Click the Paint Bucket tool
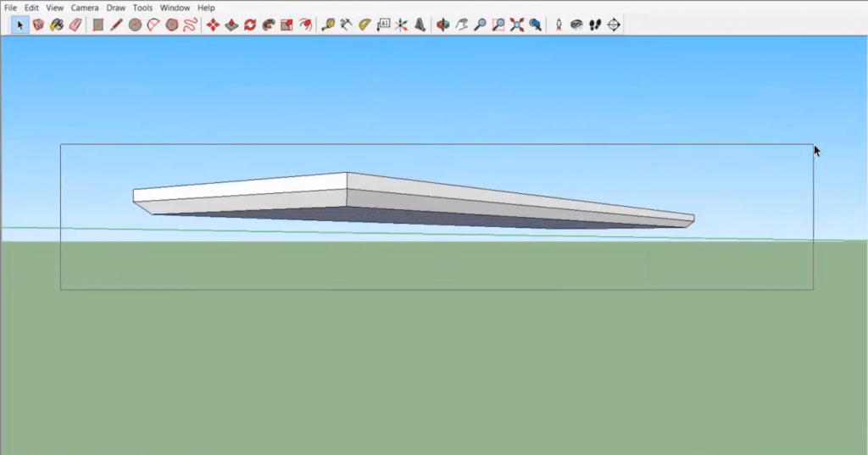The height and width of the screenshot is (455, 868). point(56,25)
